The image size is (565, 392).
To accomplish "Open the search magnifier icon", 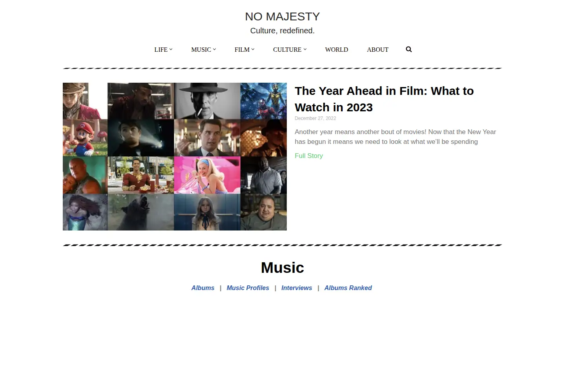I will [x=408, y=49].
